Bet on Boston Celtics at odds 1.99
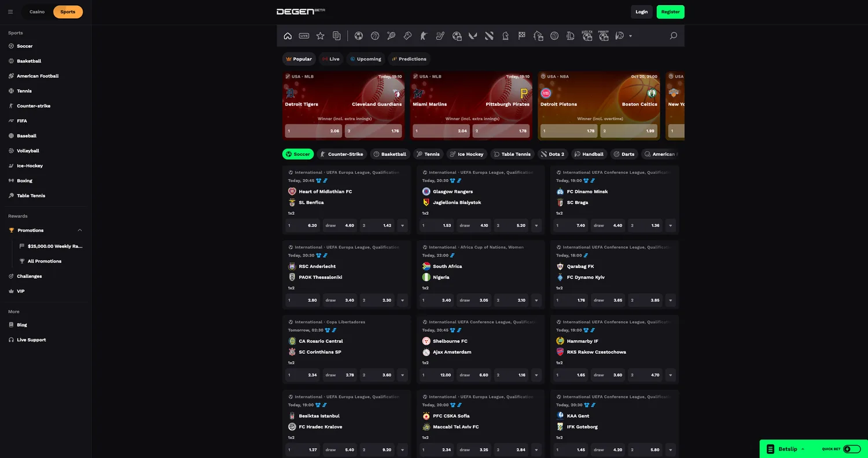868x458 pixels. (x=629, y=131)
